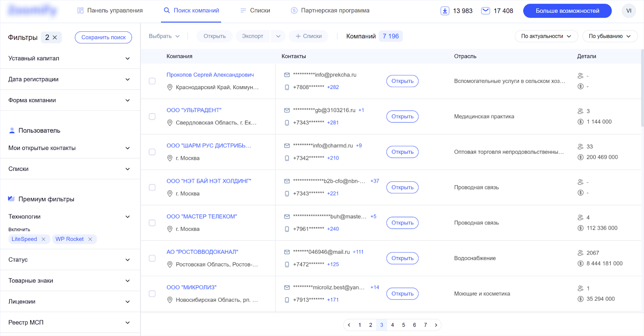Click the revenue icon showing 8 444 181 000
644x336 pixels.
580,263
